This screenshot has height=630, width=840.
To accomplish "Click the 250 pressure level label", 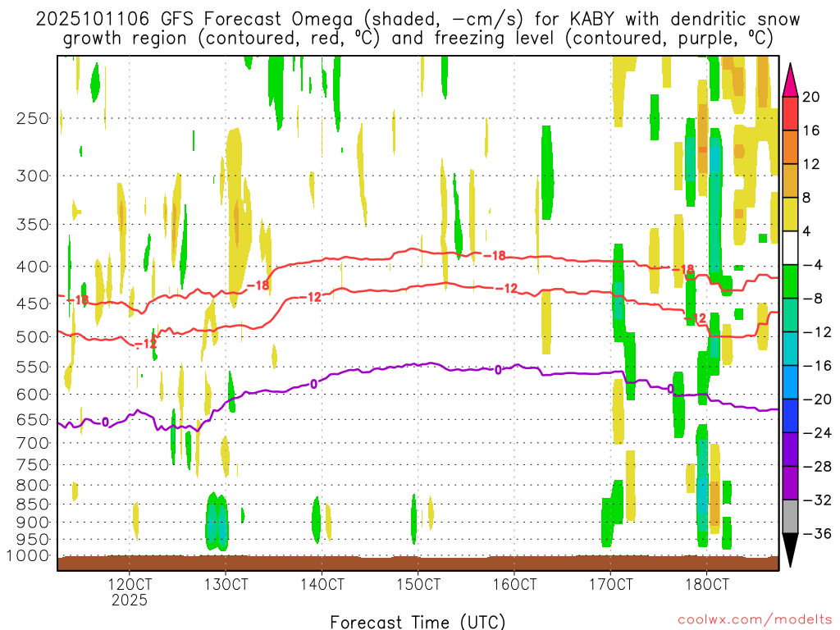I will 33,118.
